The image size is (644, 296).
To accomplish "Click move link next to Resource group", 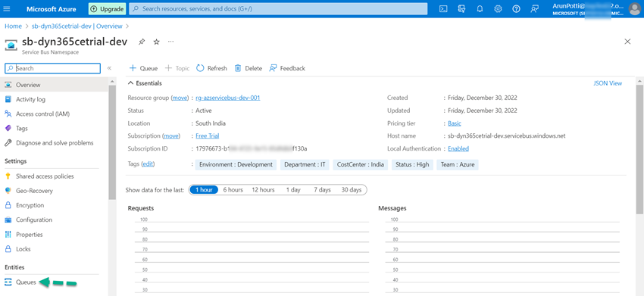I will pyautogui.click(x=180, y=98).
